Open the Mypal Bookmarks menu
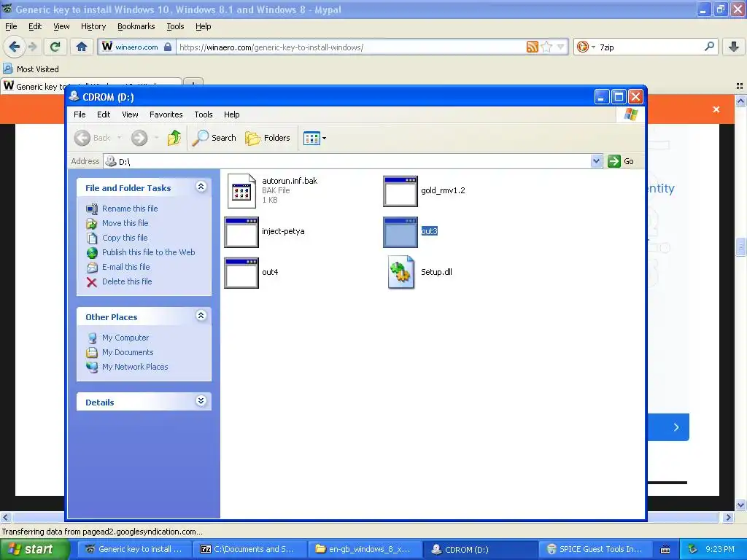The height and width of the screenshot is (560, 747). coord(136,27)
